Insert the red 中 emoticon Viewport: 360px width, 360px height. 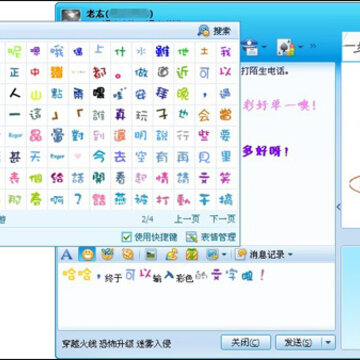click(x=36, y=72)
